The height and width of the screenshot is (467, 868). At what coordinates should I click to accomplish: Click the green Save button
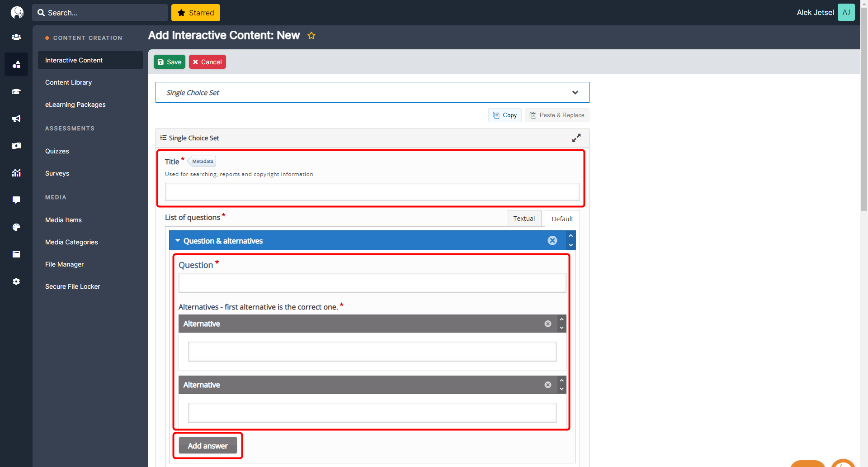coord(170,62)
